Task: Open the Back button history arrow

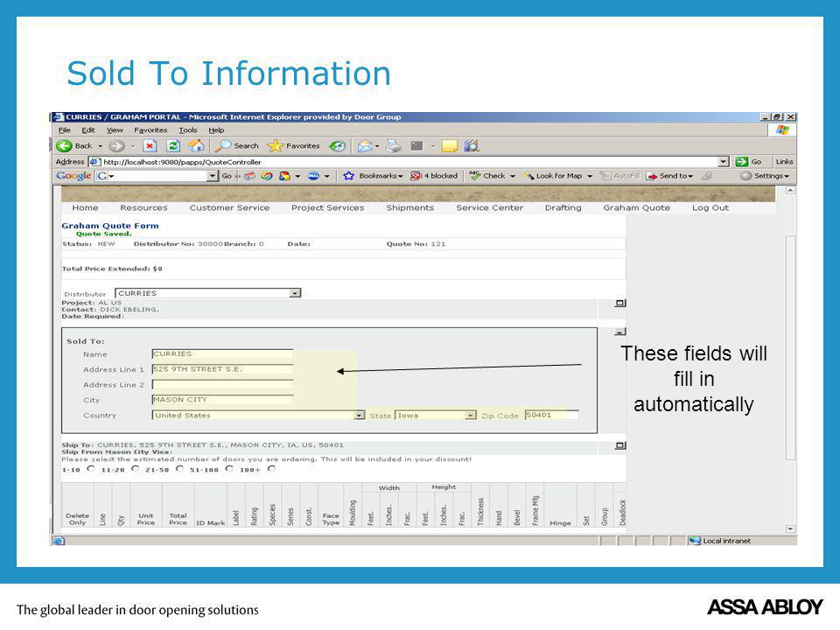Action: 100,146
